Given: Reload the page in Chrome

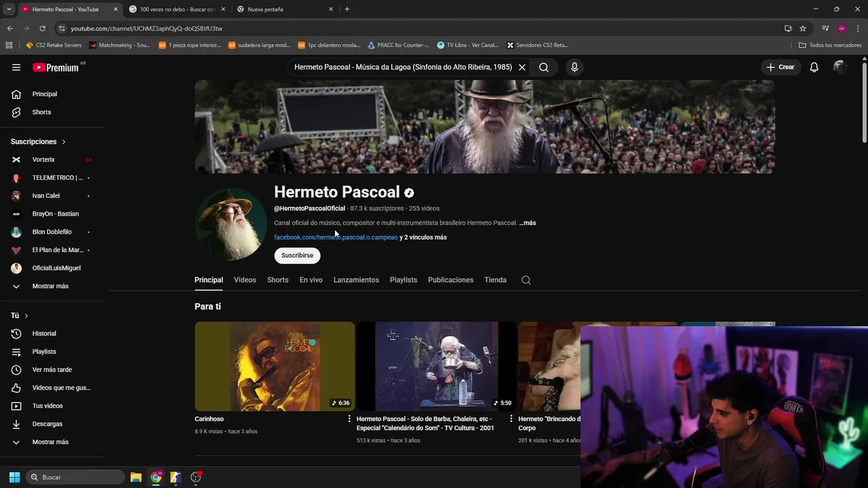Looking at the screenshot, I should [42, 28].
